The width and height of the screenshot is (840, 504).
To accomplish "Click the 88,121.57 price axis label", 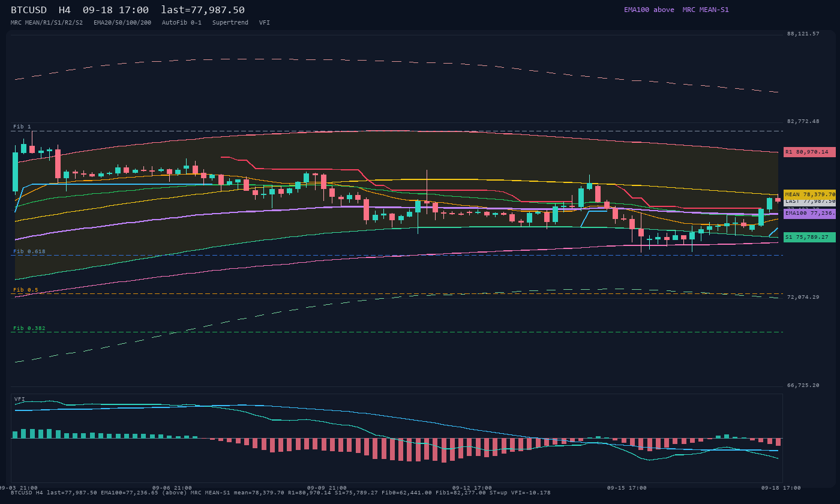I will click(x=803, y=34).
